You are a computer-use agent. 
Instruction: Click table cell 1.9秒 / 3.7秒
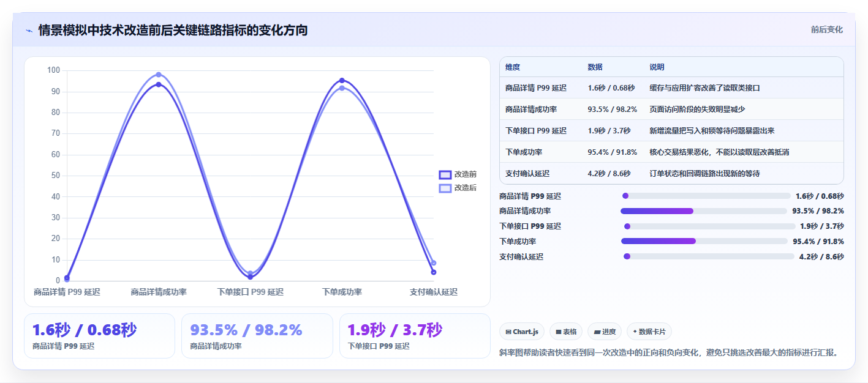click(609, 131)
